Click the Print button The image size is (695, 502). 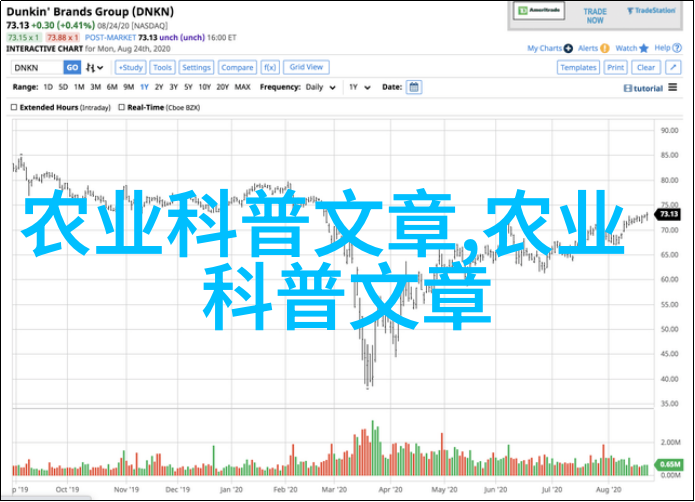(x=615, y=68)
